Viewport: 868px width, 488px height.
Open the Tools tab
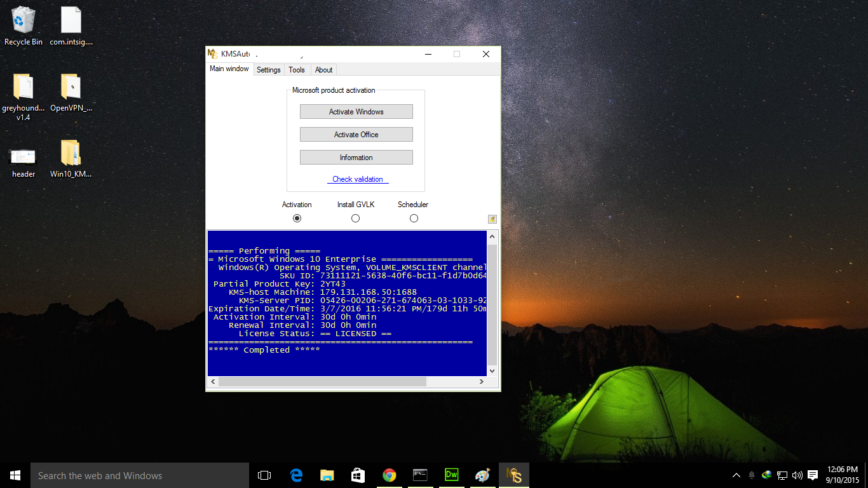[297, 70]
